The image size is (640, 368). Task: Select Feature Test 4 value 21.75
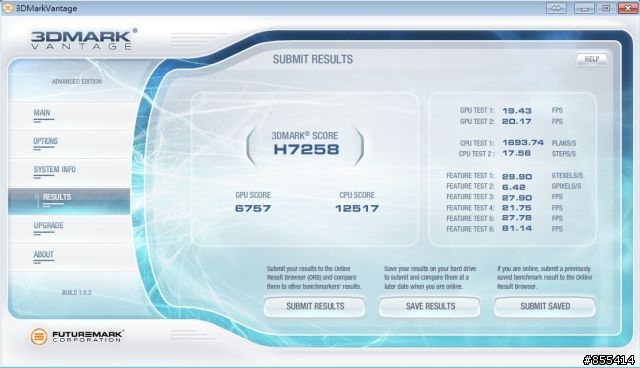517,208
